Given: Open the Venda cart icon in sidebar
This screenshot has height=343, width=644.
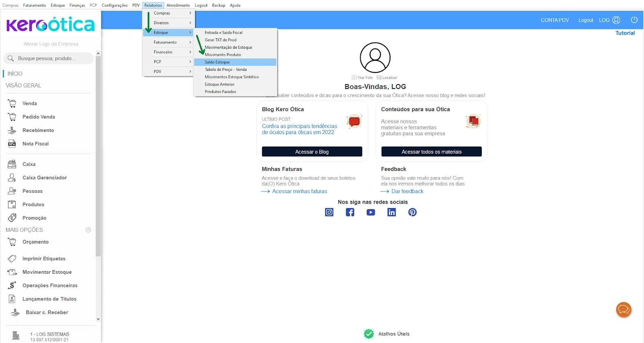Looking at the screenshot, I should (x=12, y=103).
